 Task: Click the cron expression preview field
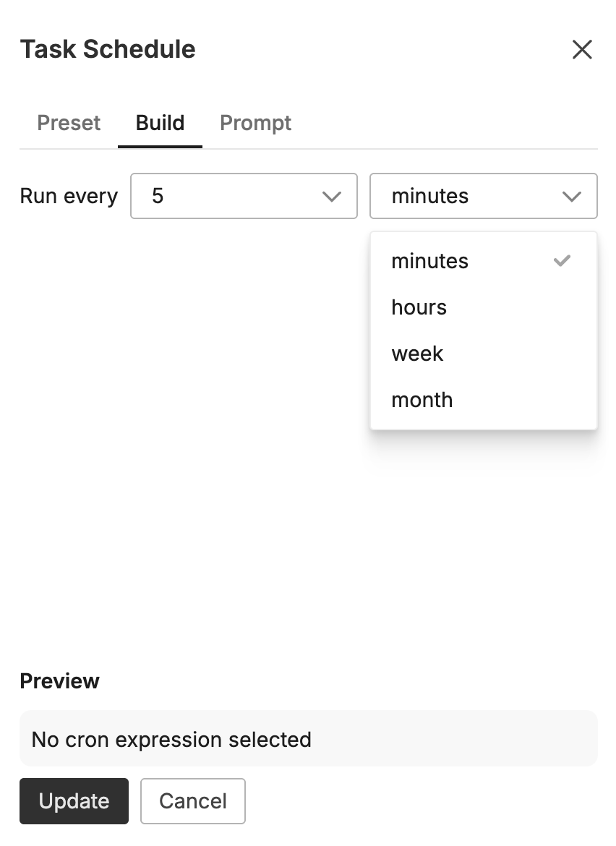pos(309,738)
